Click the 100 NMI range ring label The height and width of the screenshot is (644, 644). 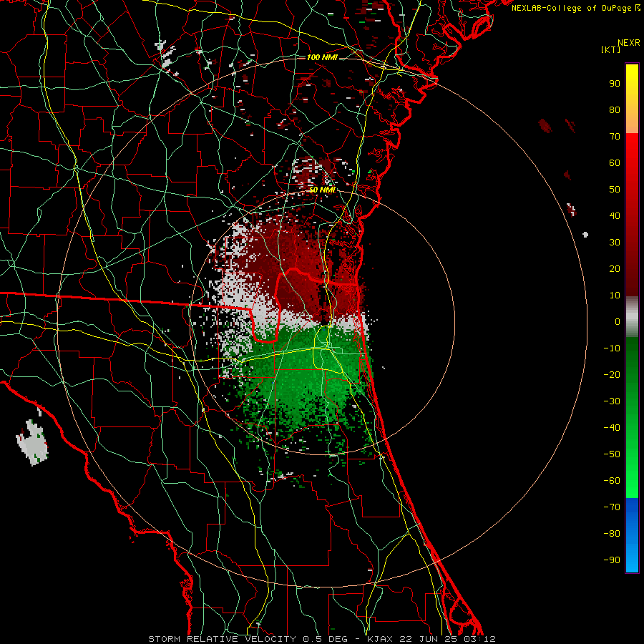point(321,57)
